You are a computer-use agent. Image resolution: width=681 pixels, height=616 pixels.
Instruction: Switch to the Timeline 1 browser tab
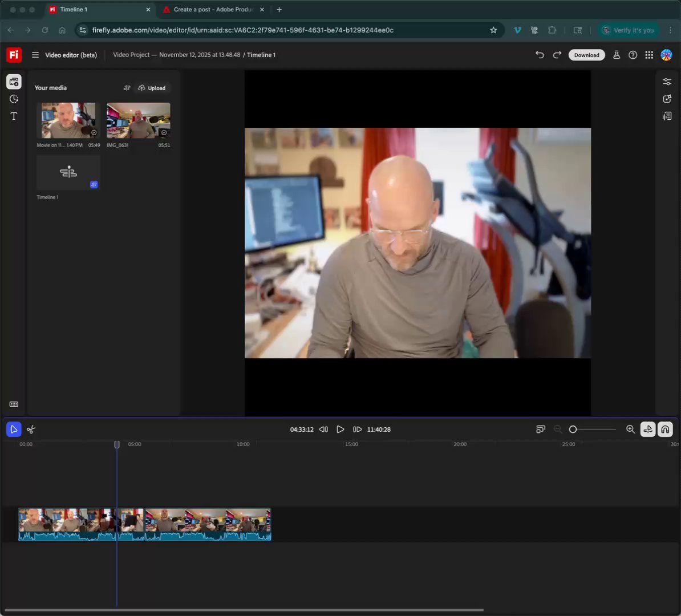(x=99, y=10)
